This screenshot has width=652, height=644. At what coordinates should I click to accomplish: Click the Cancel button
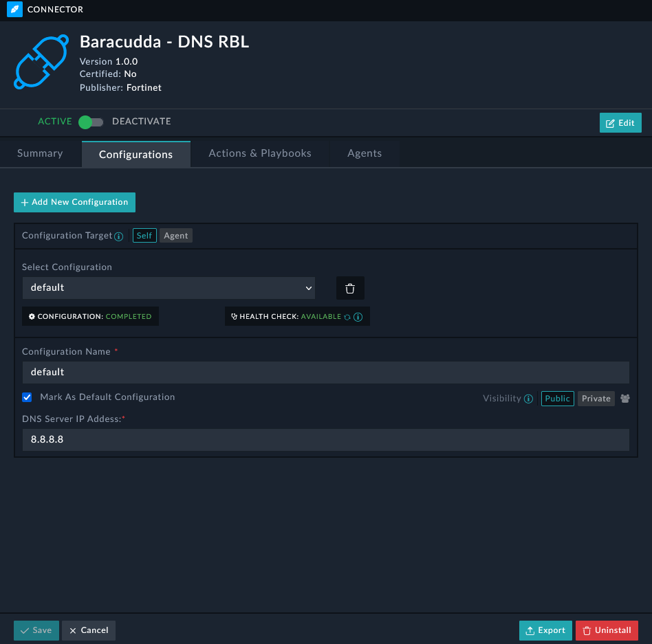[x=89, y=631]
